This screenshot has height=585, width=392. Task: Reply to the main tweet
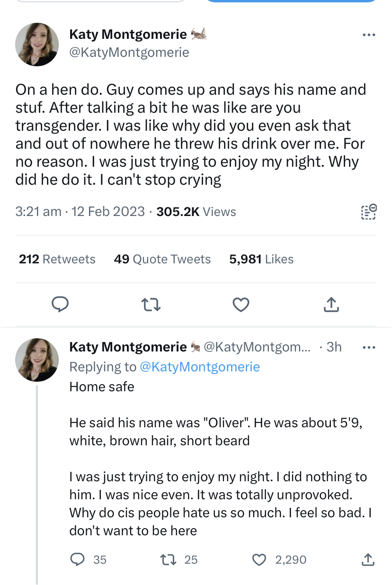pyautogui.click(x=60, y=306)
